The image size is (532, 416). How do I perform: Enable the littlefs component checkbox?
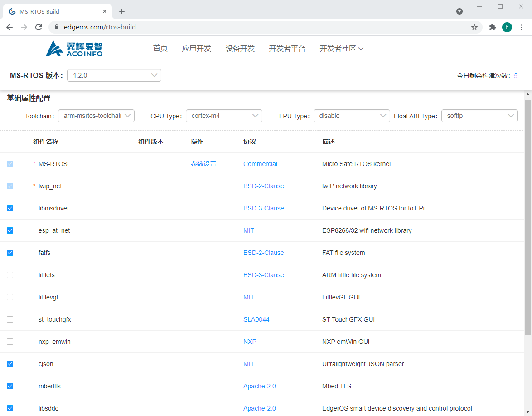click(x=10, y=275)
